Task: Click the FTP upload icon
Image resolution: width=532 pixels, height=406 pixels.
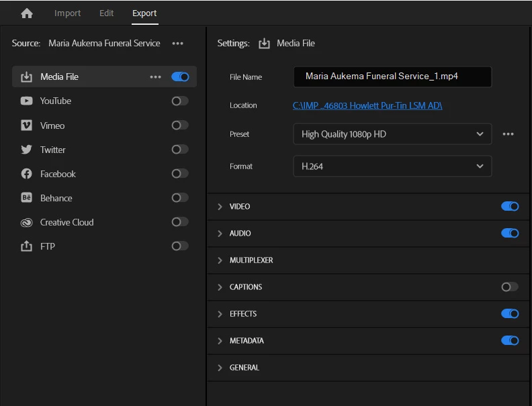Action: [27, 246]
